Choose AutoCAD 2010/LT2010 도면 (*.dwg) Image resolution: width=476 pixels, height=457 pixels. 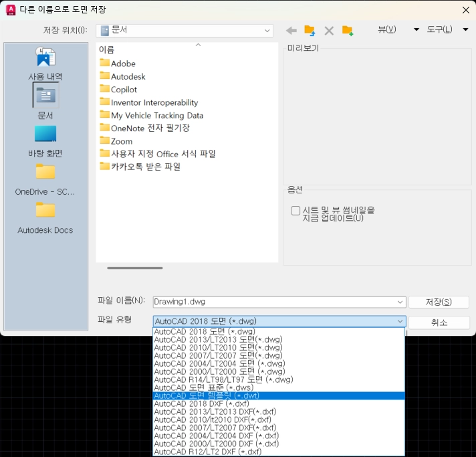pyautogui.click(x=279, y=347)
